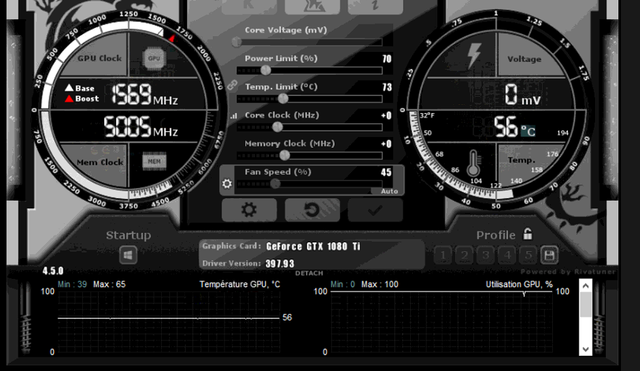640x371 pixels.
Task: Click the monitor scrollbar down arrow
Action: tap(586, 349)
